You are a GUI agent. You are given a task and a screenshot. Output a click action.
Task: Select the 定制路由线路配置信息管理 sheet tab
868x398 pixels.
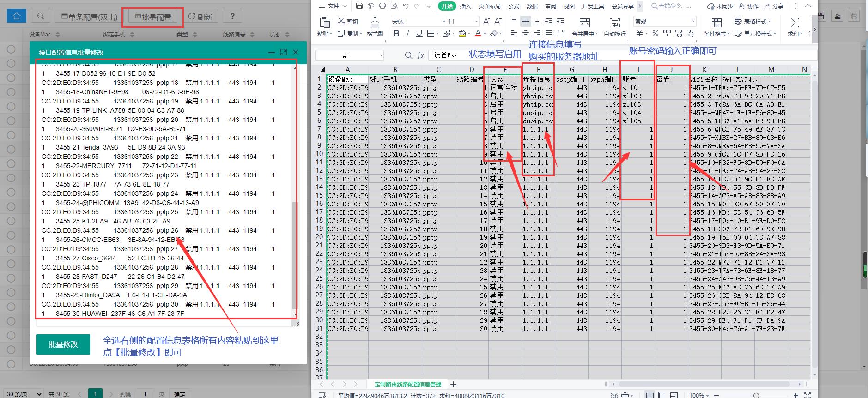tap(407, 384)
